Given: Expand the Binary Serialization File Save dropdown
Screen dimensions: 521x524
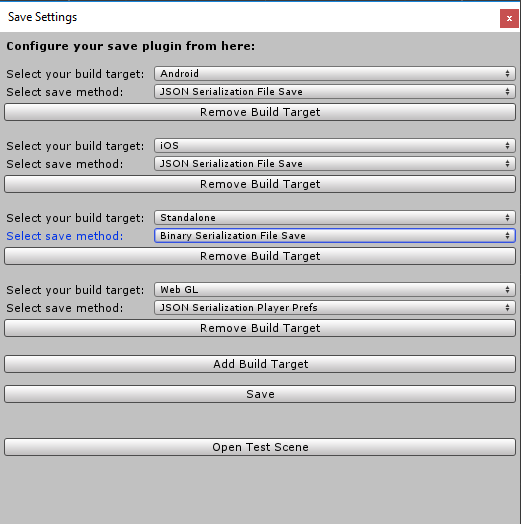Looking at the screenshot, I should tap(335, 236).
